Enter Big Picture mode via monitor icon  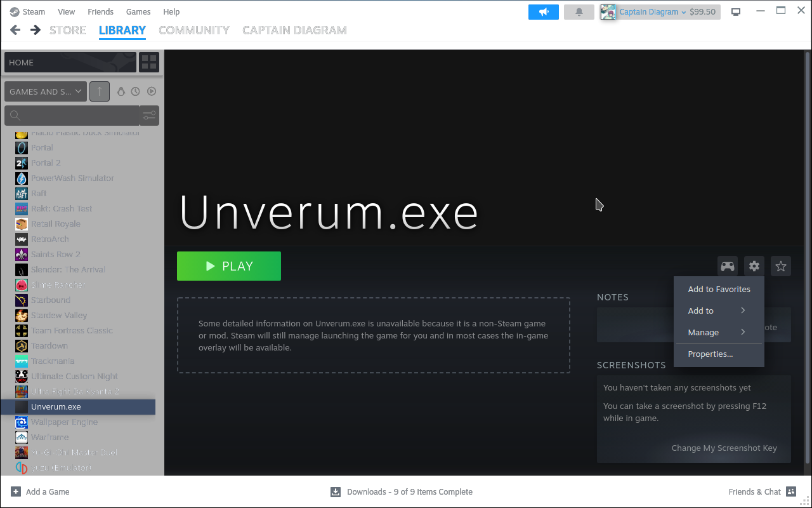pyautogui.click(x=737, y=12)
